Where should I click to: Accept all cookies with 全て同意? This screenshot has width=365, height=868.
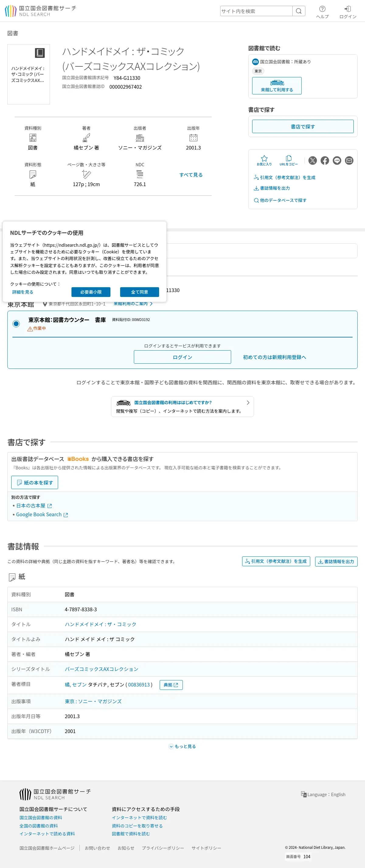click(x=140, y=292)
